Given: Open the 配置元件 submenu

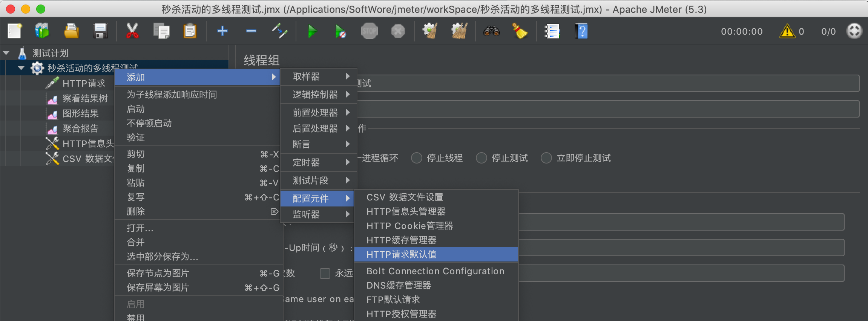Looking at the screenshot, I should [x=317, y=198].
